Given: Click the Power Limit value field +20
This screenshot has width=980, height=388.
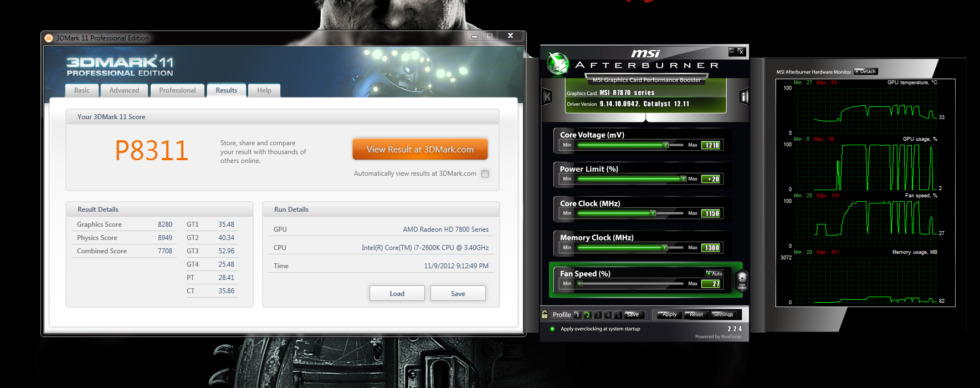Looking at the screenshot, I should click(x=712, y=179).
